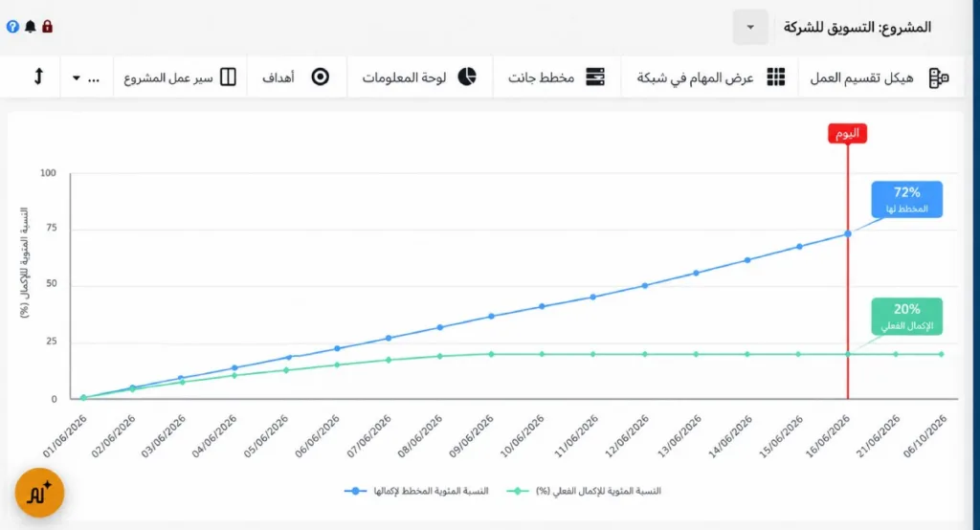Click the red lock icon
This screenshot has height=530, width=980.
pos(48,26)
